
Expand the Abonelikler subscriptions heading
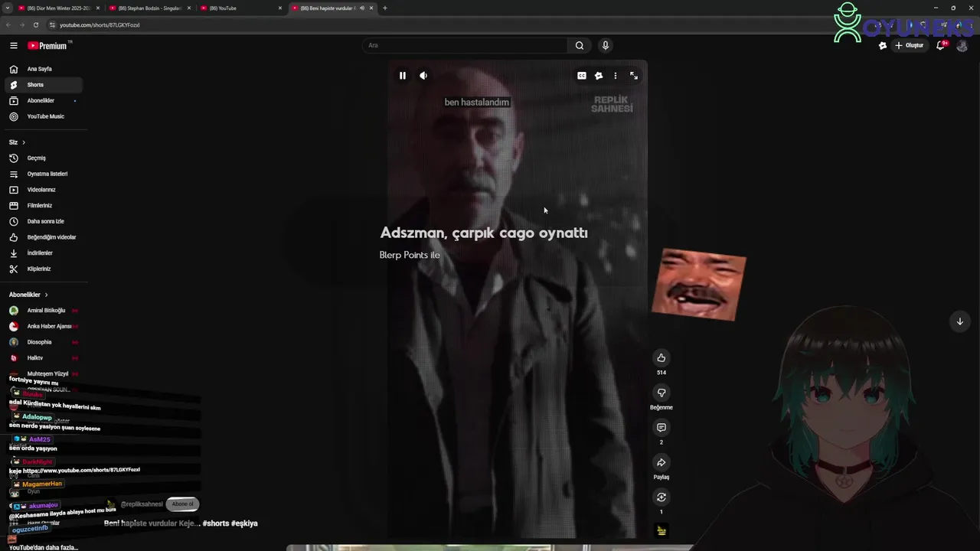[28, 295]
